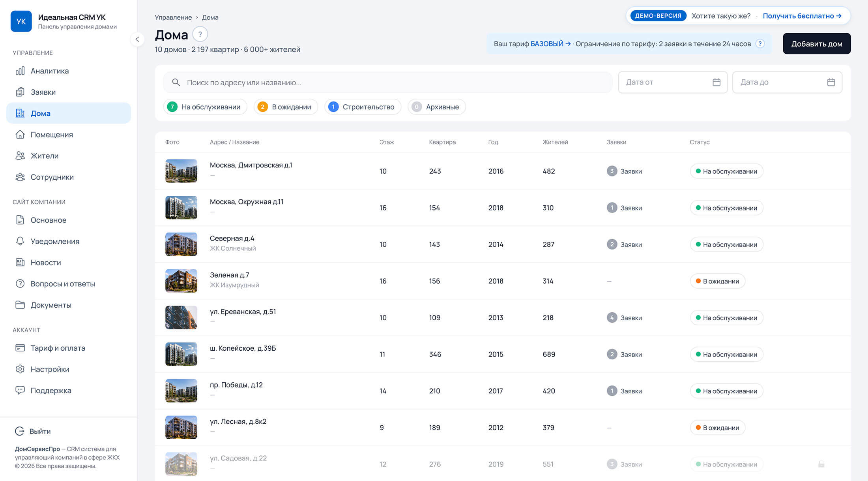
Task: Open the help icon next to Дома title
Action: (x=200, y=34)
